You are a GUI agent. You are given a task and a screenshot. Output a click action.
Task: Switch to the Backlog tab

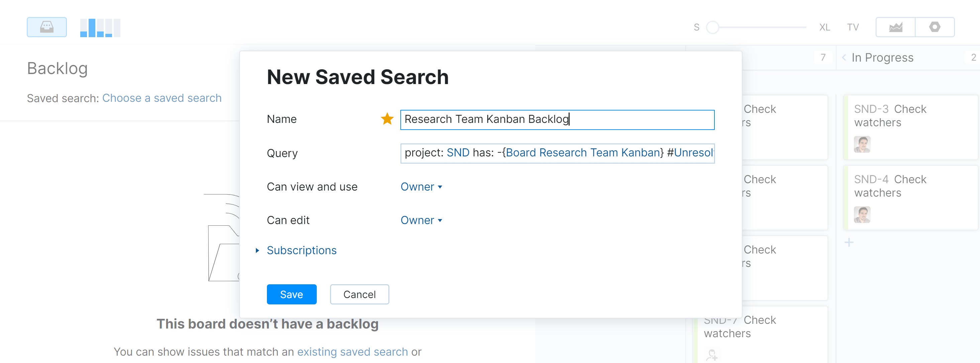(57, 68)
